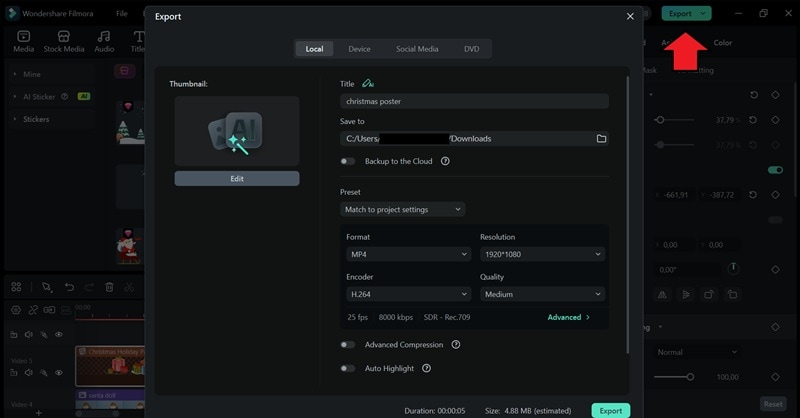800x418 pixels.
Task: Click the AI title generator pen icon
Action: 368,84
